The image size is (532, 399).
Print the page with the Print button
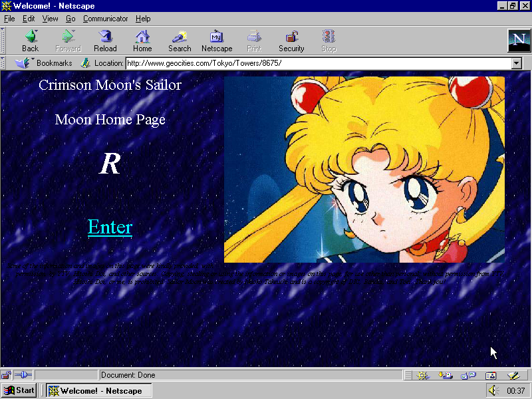coord(254,41)
